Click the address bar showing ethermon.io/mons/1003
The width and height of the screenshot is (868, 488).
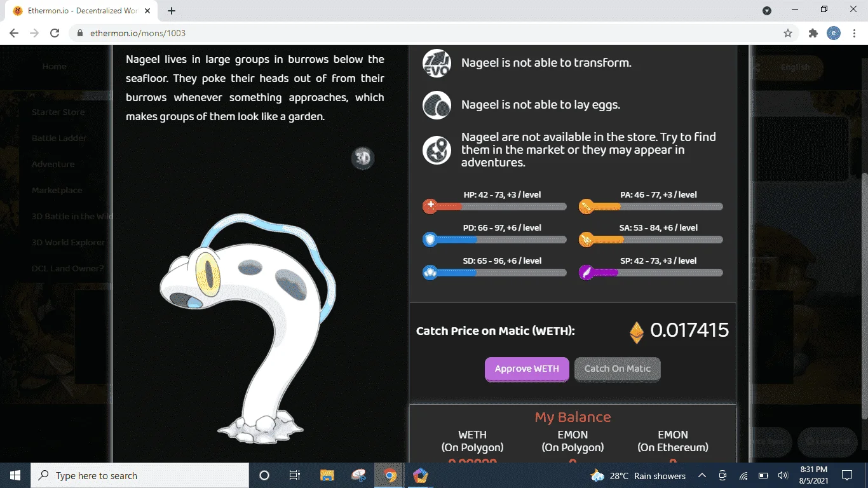[432, 33]
